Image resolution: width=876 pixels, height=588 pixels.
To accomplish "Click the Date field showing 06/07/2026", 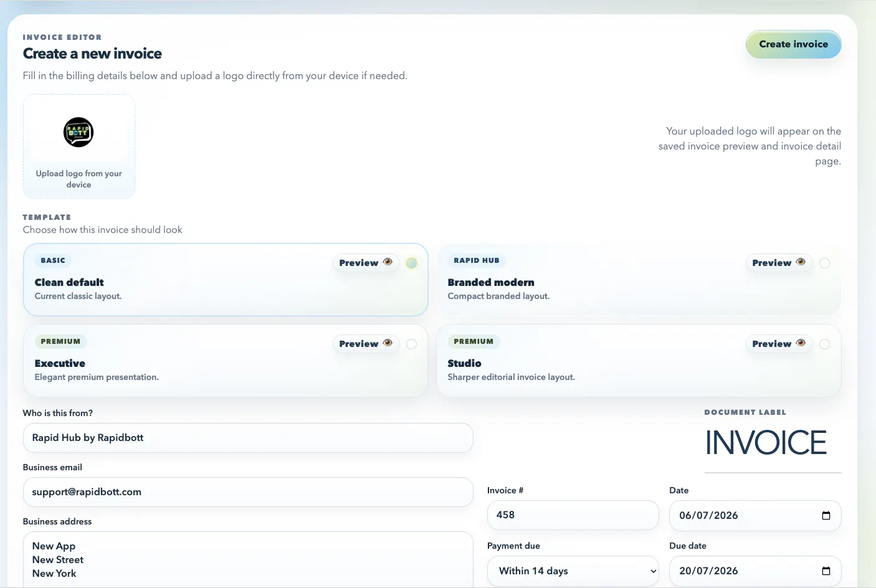I will (755, 516).
